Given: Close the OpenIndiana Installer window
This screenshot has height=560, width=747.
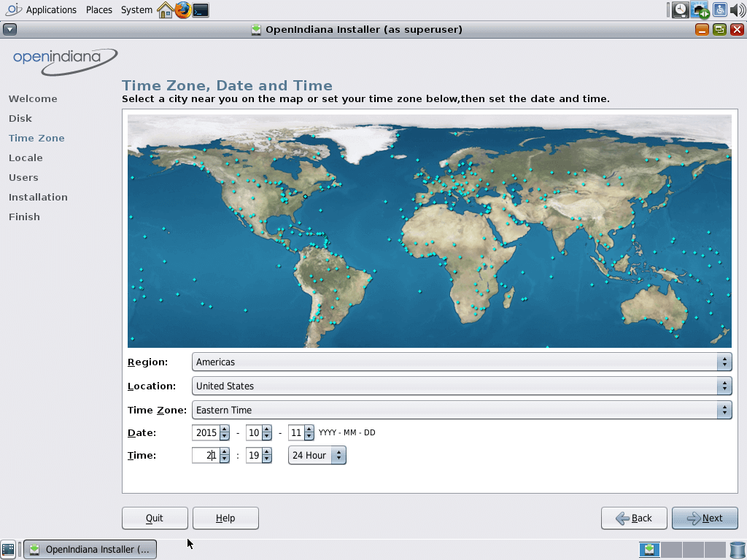Looking at the screenshot, I should tap(737, 29).
